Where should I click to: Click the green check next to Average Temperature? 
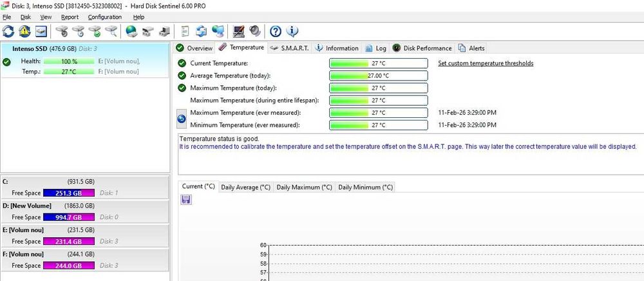pos(182,75)
